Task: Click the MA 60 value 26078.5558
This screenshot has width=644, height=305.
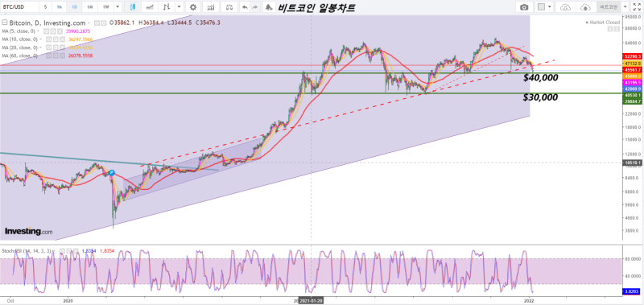Action: 80,56
